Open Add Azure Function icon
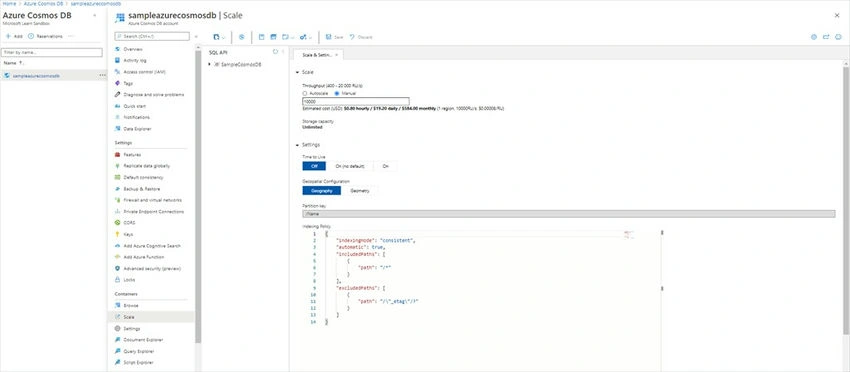Screen dimensions: 850x372 pyautogui.click(x=118, y=257)
